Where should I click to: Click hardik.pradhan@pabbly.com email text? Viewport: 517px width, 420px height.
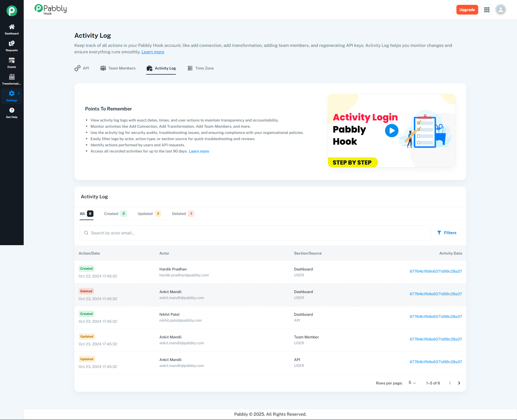[x=184, y=275]
